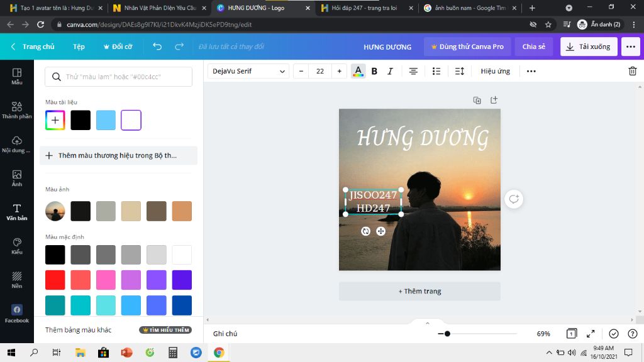Open the Hiệu ứng effects panel

pos(496,71)
